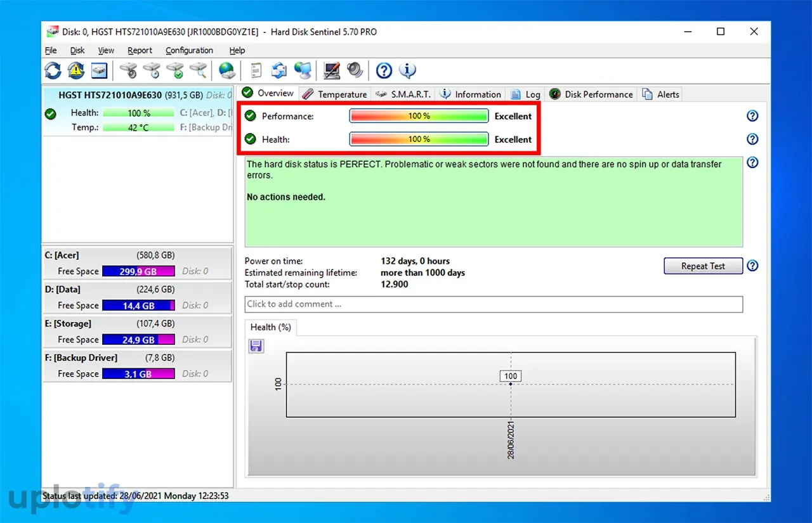This screenshot has width=812, height=523.
Task: Click the 'Click to add comment' field
Action: (x=494, y=304)
